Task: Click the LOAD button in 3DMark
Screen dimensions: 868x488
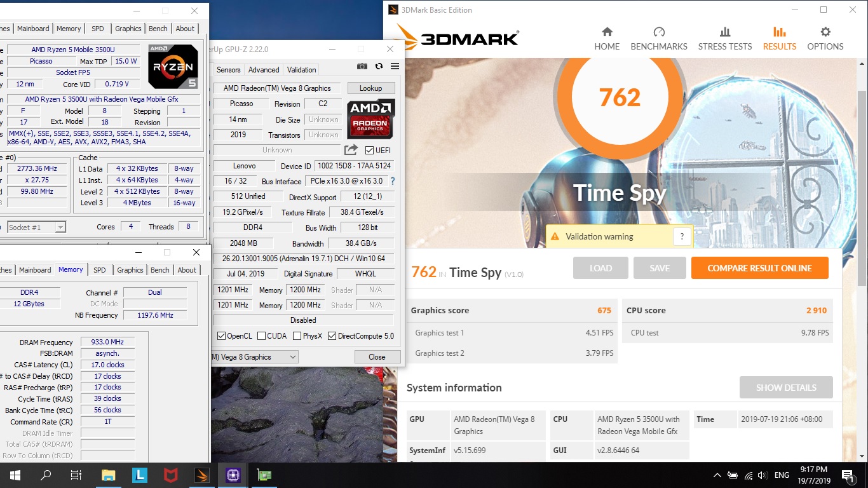Action: pyautogui.click(x=600, y=268)
